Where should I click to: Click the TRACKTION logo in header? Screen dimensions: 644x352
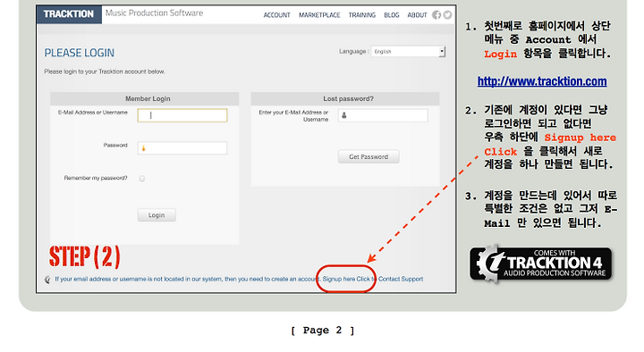pos(69,14)
